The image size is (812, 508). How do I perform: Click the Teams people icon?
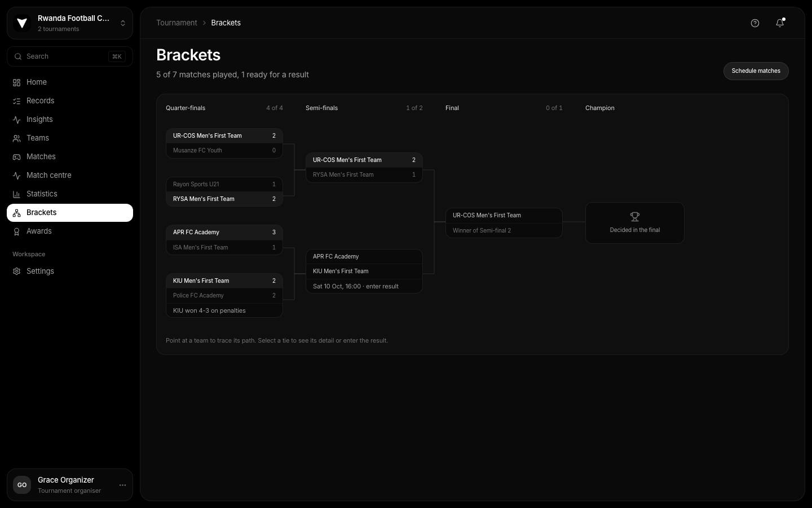point(17,138)
